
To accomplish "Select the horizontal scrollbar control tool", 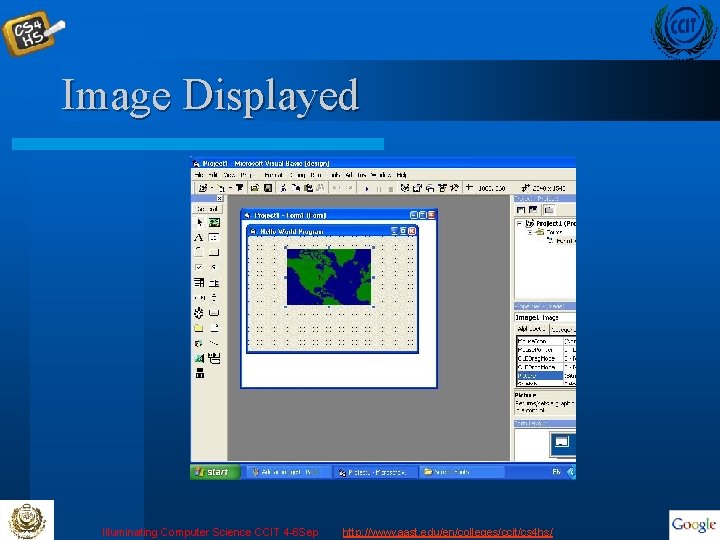I will click(199, 298).
